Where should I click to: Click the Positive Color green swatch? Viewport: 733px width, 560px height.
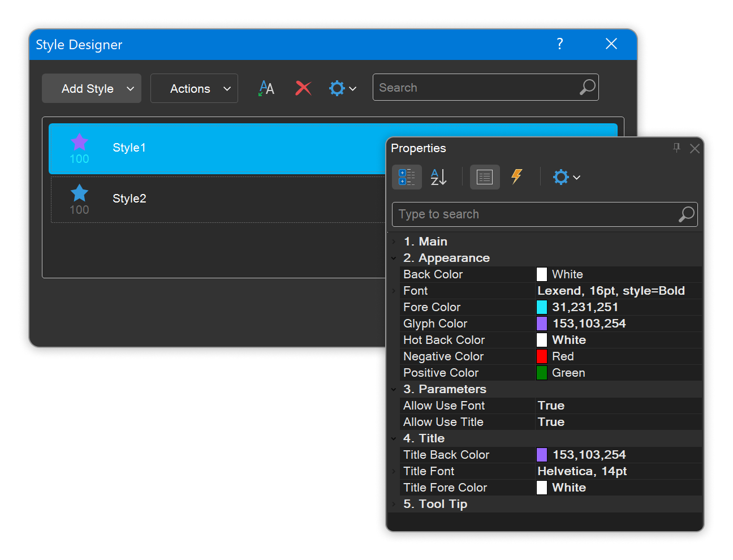(542, 373)
